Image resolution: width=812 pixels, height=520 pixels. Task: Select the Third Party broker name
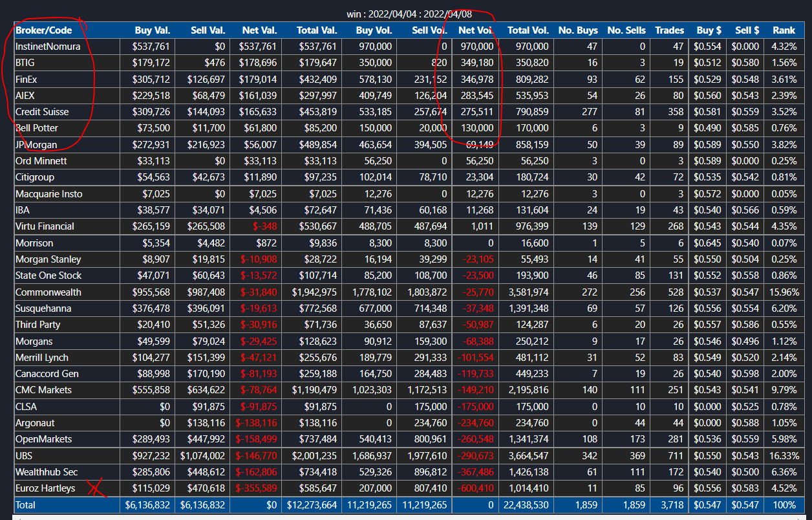[38, 324]
